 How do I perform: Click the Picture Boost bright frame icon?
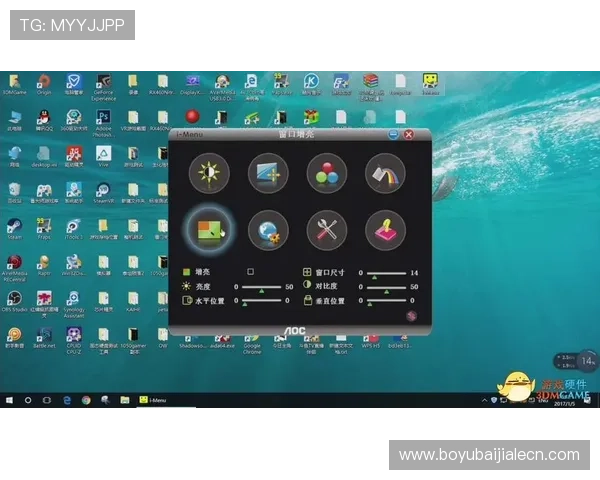pyautogui.click(x=209, y=230)
